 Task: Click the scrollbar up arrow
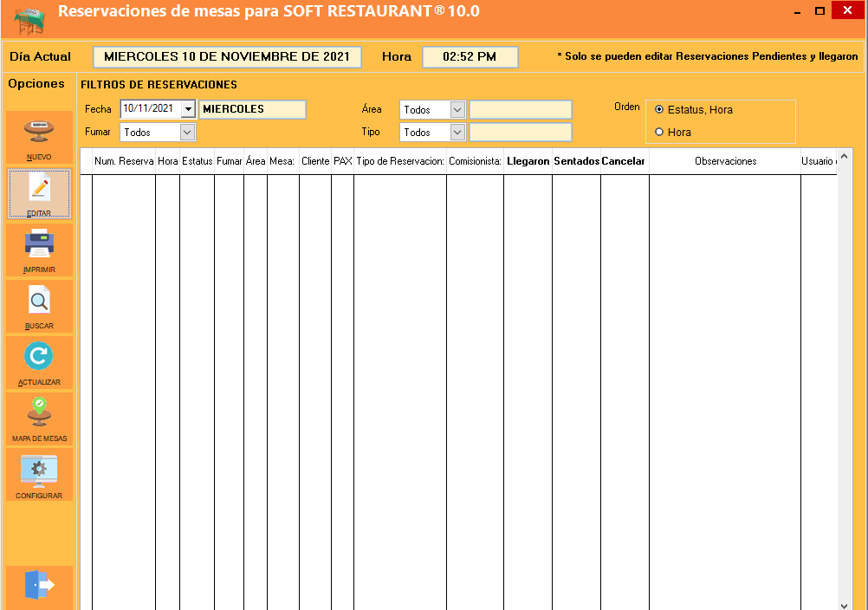[x=845, y=157]
